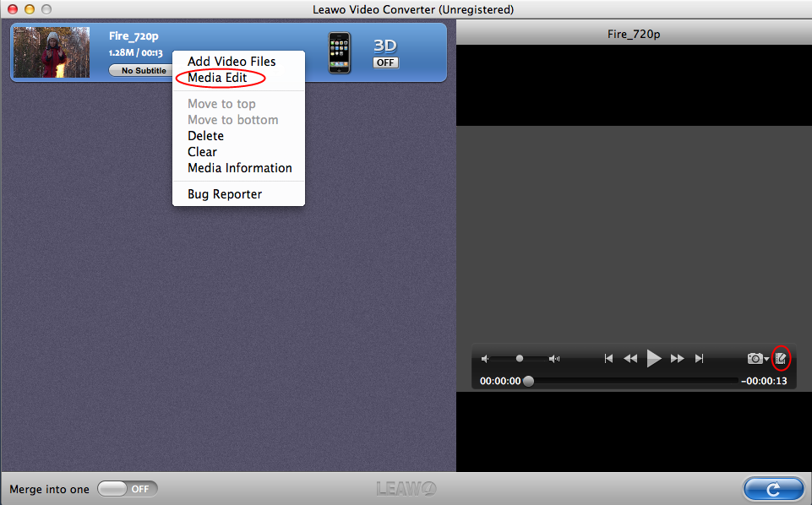This screenshot has width=812, height=505.
Task: Open the media edit pencil icon
Action: (781, 358)
